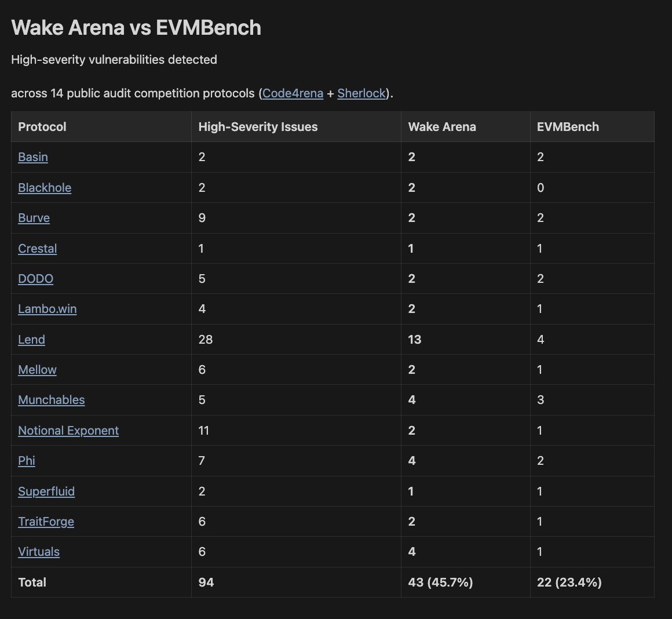Click the 43 (45.7%) Wake Arena total
The height and width of the screenshot is (619, 672).
(x=440, y=582)
